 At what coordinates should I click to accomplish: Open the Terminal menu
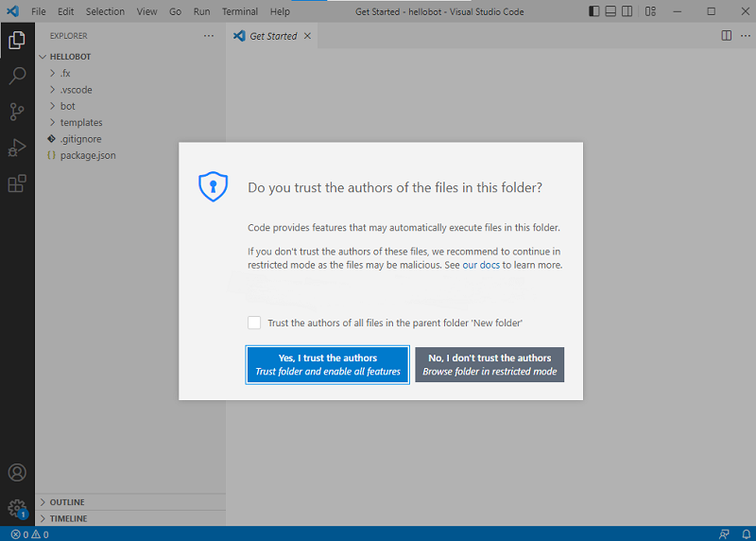240,11
